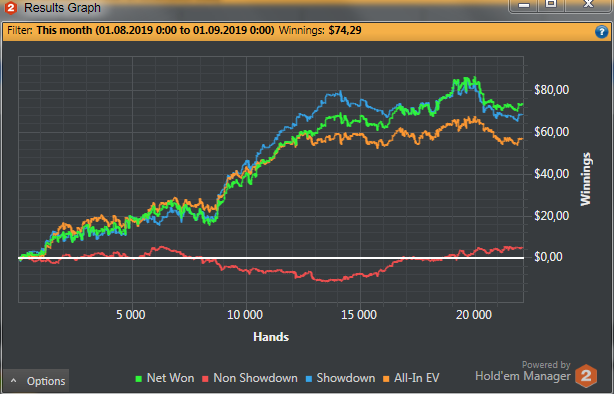The height and width of the screenshot is (394, 614).
Task: Select the All-In EV legend label
Action: 417,378
